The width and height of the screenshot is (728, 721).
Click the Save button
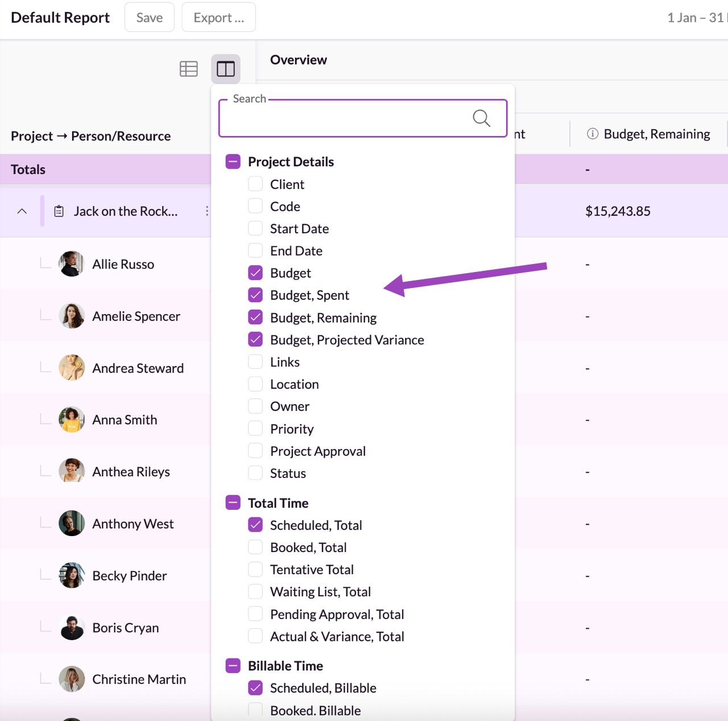150,18
